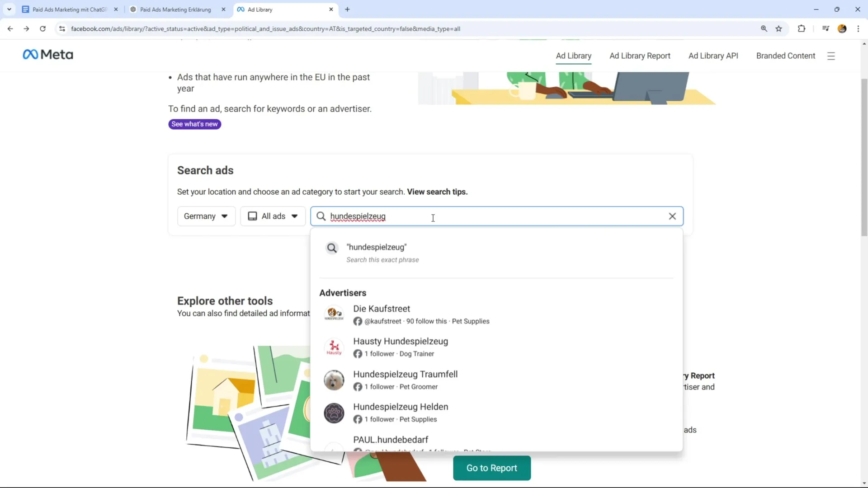Select advertiser Hundespielzeug Helden
The height and width of the screenshot is (488, 868).
[x=496, y=413]
